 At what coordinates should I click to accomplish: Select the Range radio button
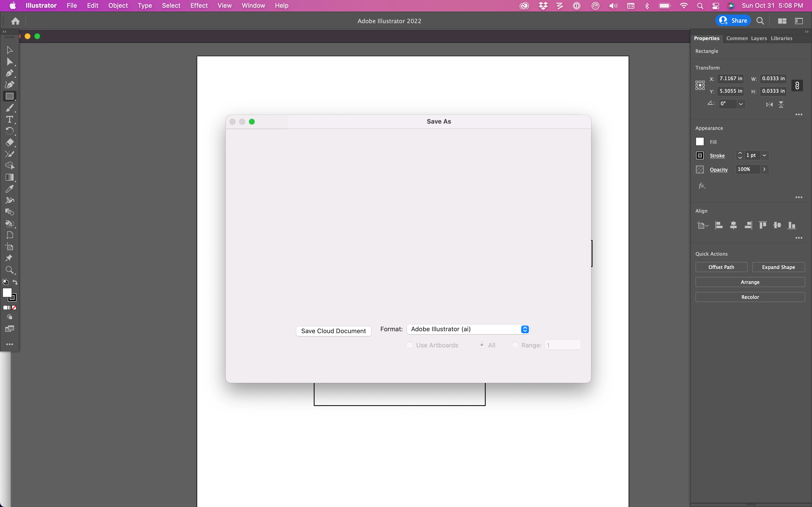(x=515, y=345)
